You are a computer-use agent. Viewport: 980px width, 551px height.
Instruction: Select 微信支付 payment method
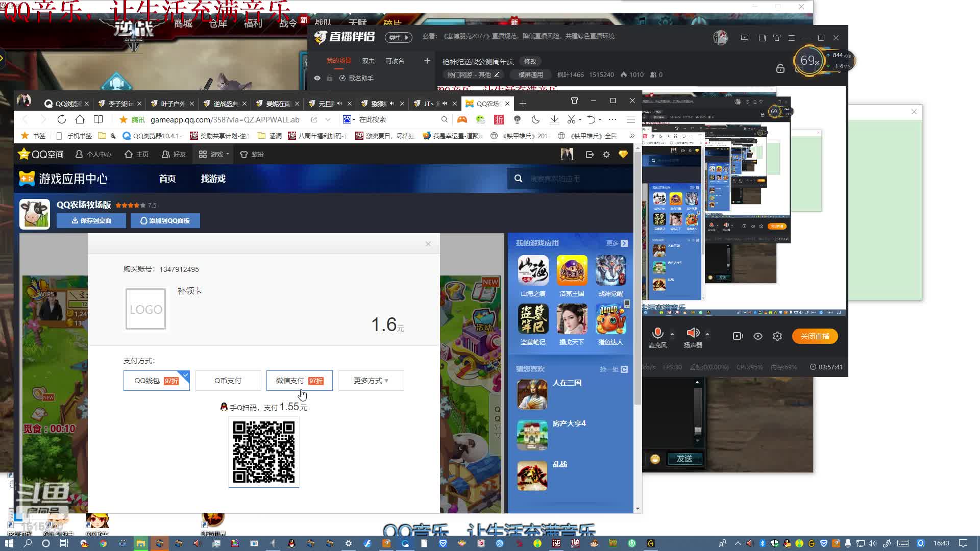(300, 381)
